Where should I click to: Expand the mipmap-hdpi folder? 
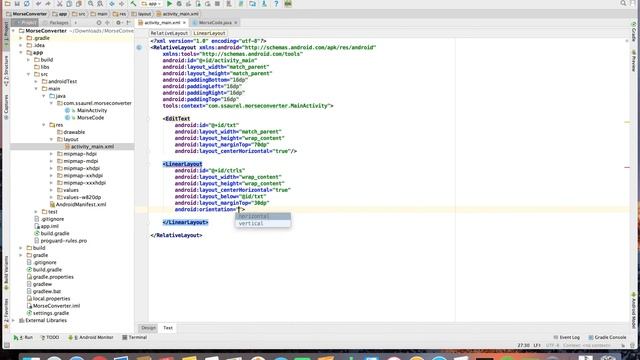(51, 154)
